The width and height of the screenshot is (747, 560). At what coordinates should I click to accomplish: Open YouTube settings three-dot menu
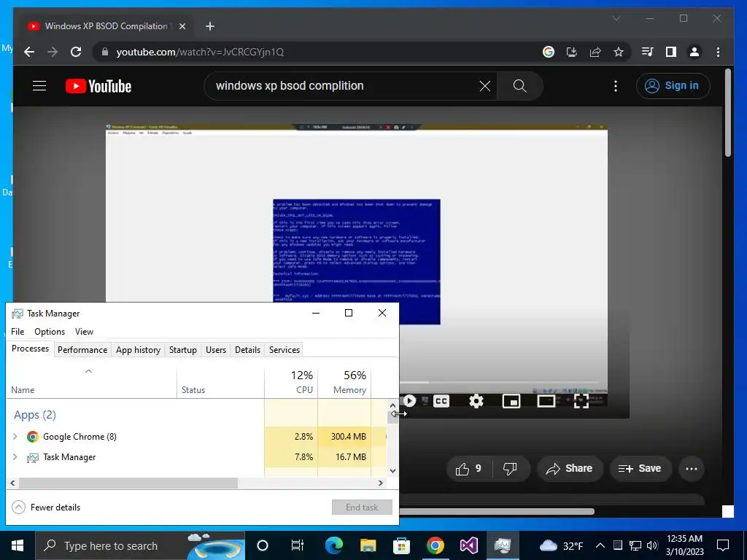[616, 86]
